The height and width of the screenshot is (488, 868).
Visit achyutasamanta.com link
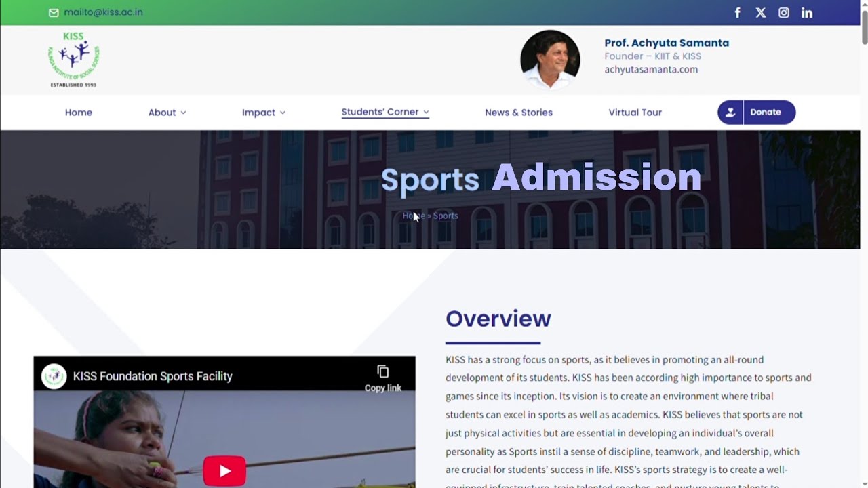(x=651, y=69)
